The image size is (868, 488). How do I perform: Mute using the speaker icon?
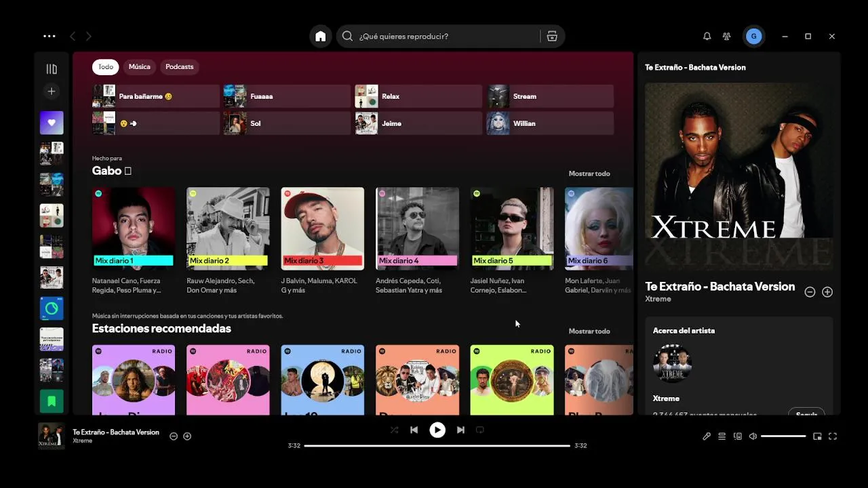pos(753,436)
